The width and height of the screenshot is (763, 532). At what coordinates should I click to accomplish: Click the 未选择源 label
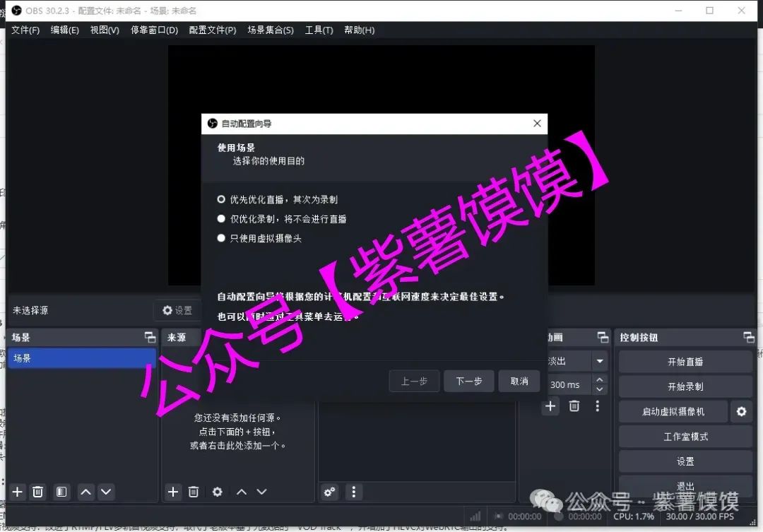coord(30,310)
